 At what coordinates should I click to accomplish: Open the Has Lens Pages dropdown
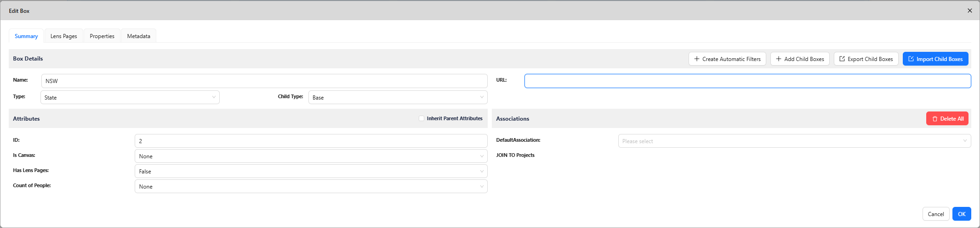311,171
